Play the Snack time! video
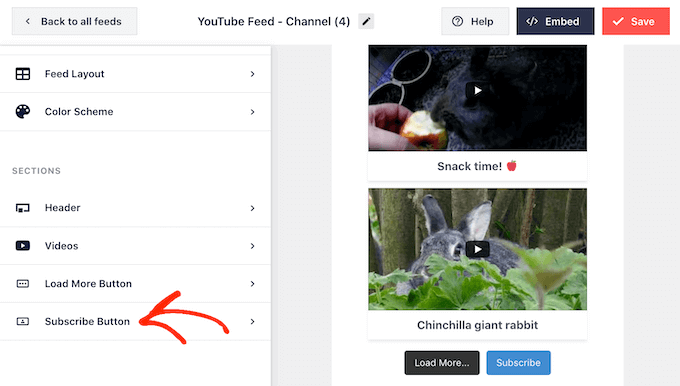The height and width of the screenshot is (386, 680). coord(477,90)
